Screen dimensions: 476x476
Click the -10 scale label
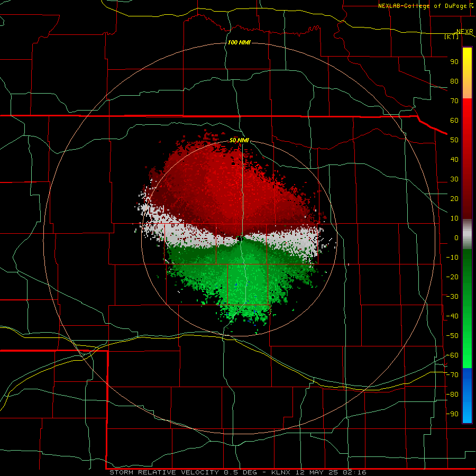452,258
